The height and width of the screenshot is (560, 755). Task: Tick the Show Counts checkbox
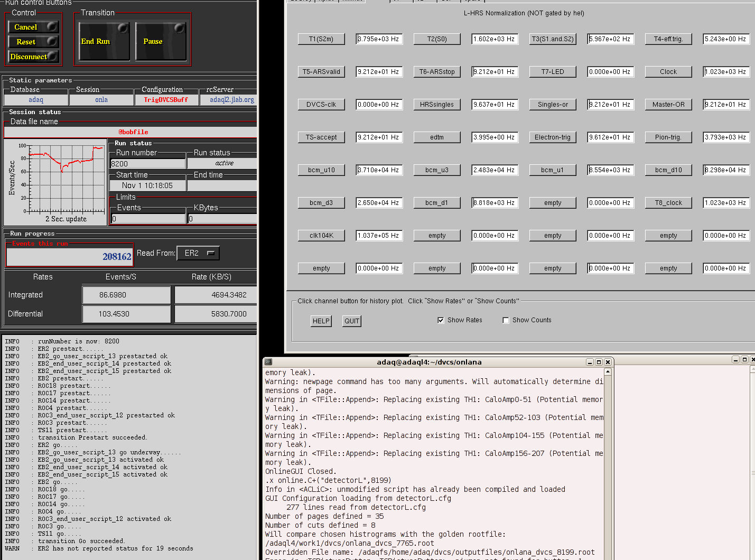(x=506, y=320)
